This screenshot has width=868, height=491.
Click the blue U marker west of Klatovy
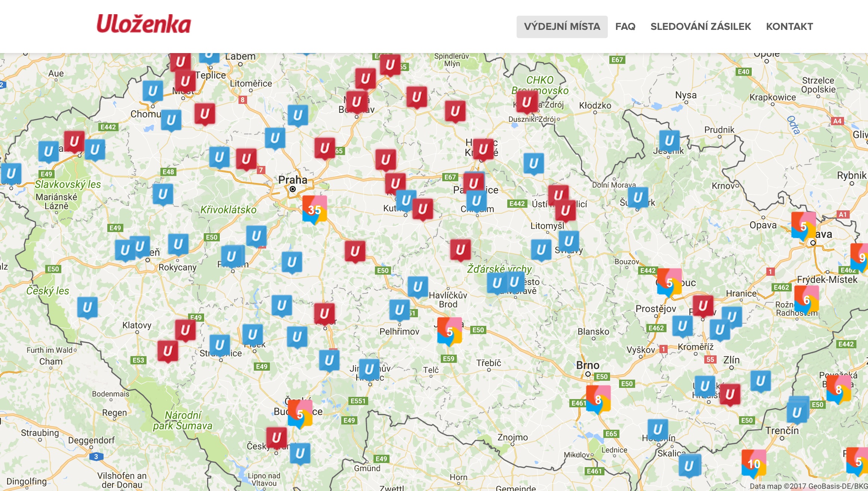click(x=87, y=308)
